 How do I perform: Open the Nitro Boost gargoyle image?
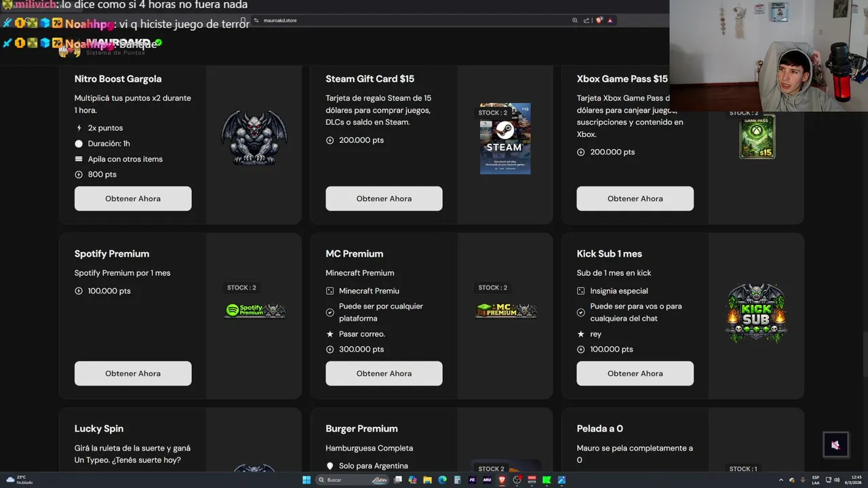coord(254,138)
